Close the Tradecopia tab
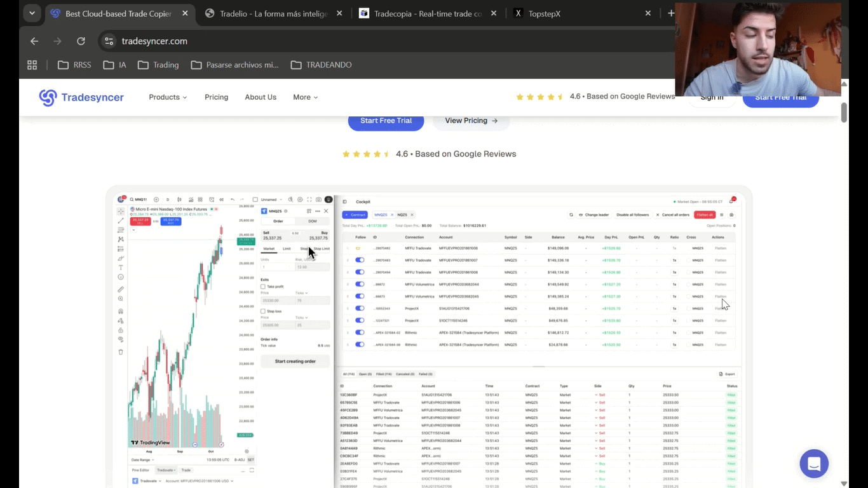This screenshot has height=488, width=868. tap(494, 13)
